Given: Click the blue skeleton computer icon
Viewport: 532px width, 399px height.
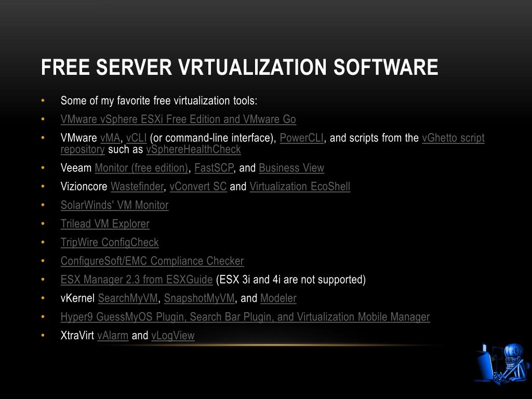Looking at the screenshot, I should tap(502, 363).
